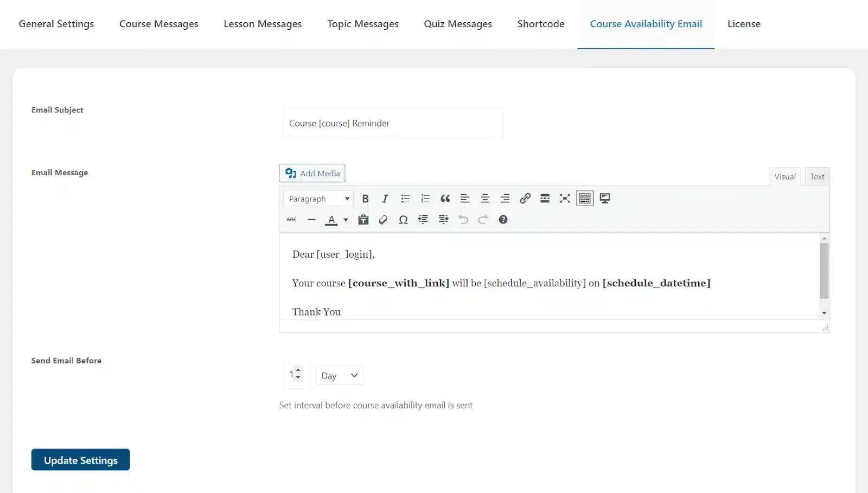Viewport: 868px width, 493px height.
Task: Insert a horizontal line
Action: pyautogui.click(x=311, y=220)
